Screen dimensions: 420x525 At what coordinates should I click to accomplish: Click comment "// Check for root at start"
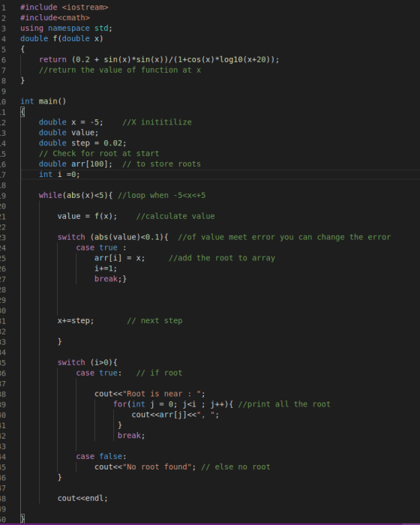click(99, 153)
